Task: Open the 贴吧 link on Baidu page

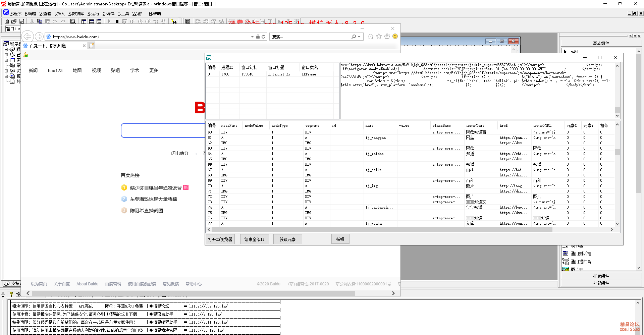Action: [x=115, y=70]
